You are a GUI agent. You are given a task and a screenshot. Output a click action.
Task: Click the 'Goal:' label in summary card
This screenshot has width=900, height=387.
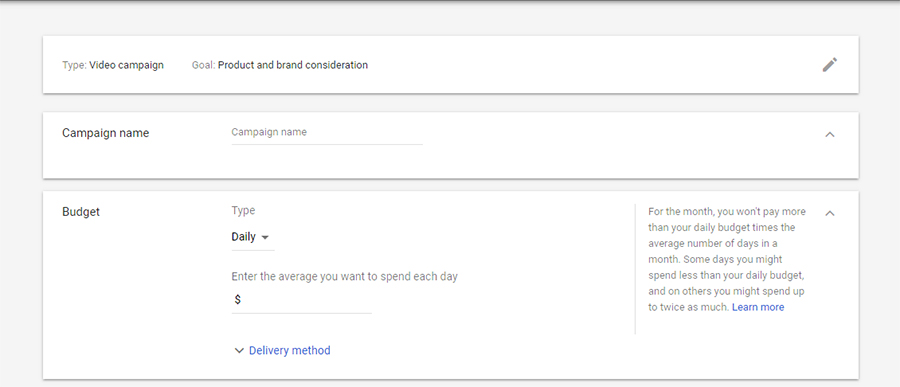[204, 65]
